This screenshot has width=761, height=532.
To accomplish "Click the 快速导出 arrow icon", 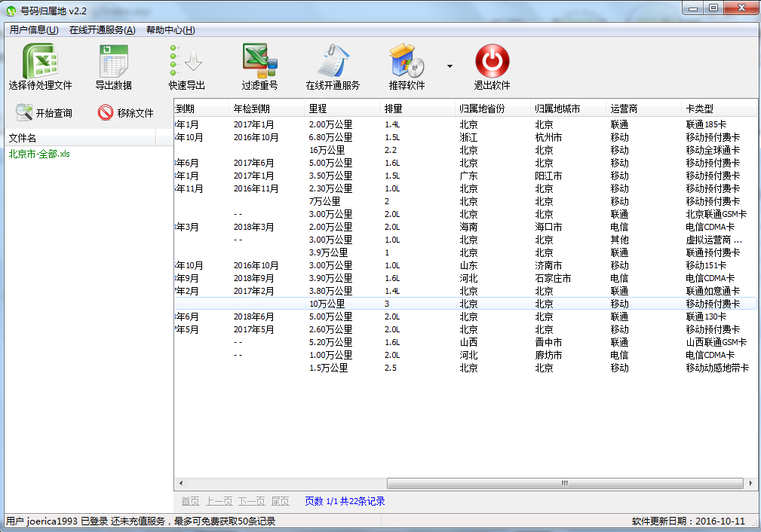I will tap(186, 61).
